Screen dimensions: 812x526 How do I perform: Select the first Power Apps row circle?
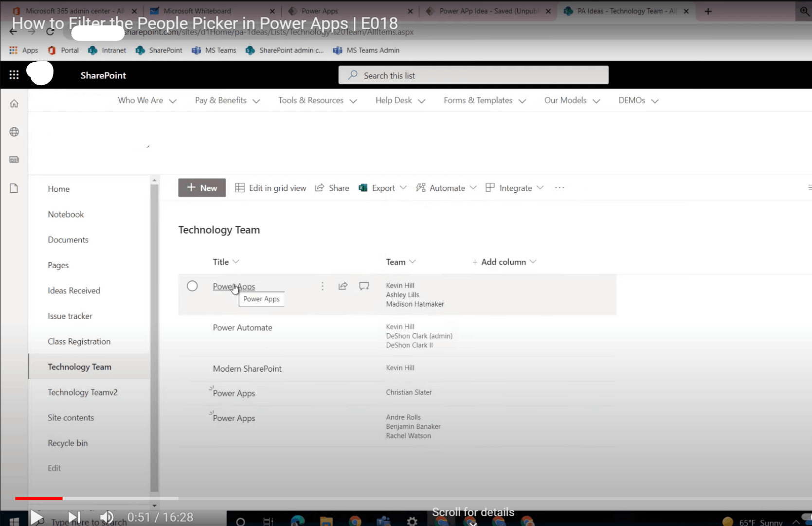pyautogui.click(x=192, y=286)
